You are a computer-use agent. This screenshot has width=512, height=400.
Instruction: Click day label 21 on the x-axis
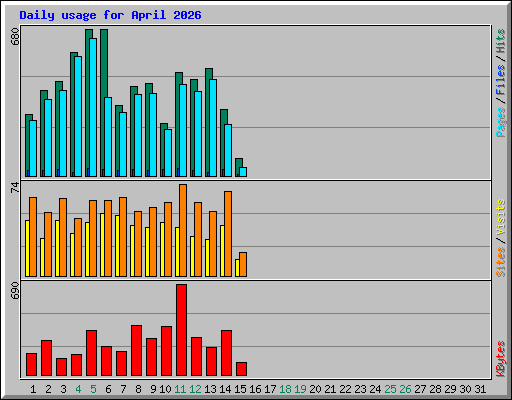[x=330, y=389]
